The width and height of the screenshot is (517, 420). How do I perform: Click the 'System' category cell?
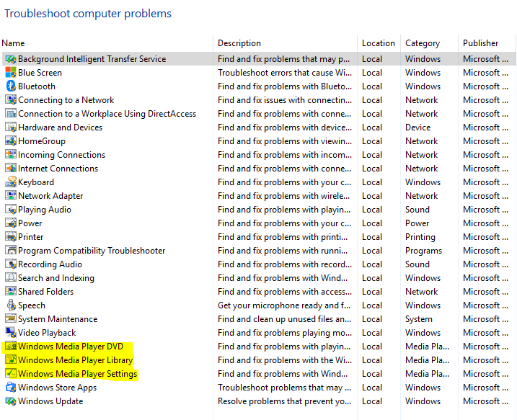coord(419,319)
